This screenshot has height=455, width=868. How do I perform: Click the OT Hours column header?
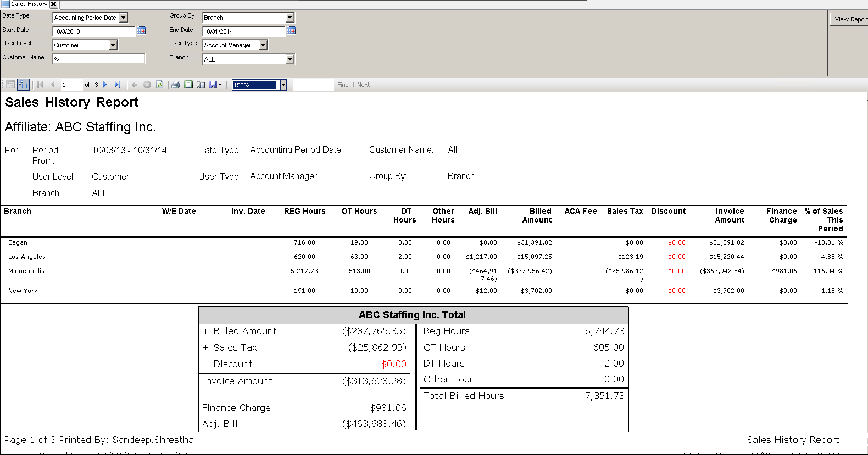click(x=359, y=211)
